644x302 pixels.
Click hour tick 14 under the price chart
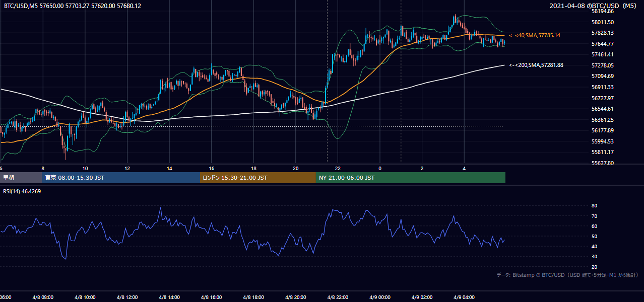click(x=169, y=168)
